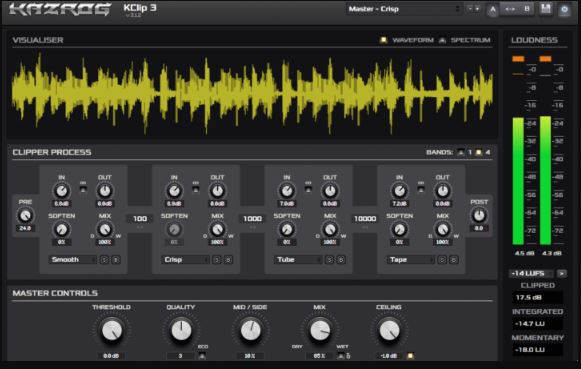
Task: Click the Tape band SOFTEN knob
Action: (399, 230)
